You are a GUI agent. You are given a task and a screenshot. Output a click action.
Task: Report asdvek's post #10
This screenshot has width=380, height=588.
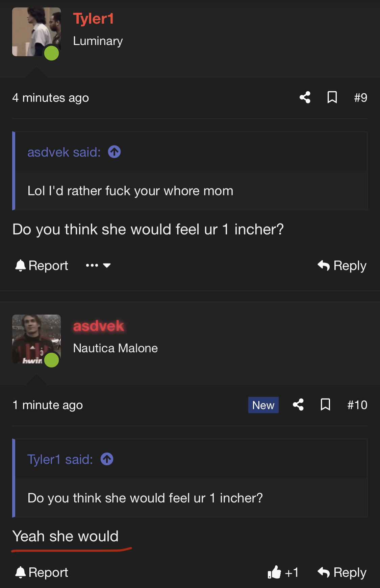coord(42,572)
